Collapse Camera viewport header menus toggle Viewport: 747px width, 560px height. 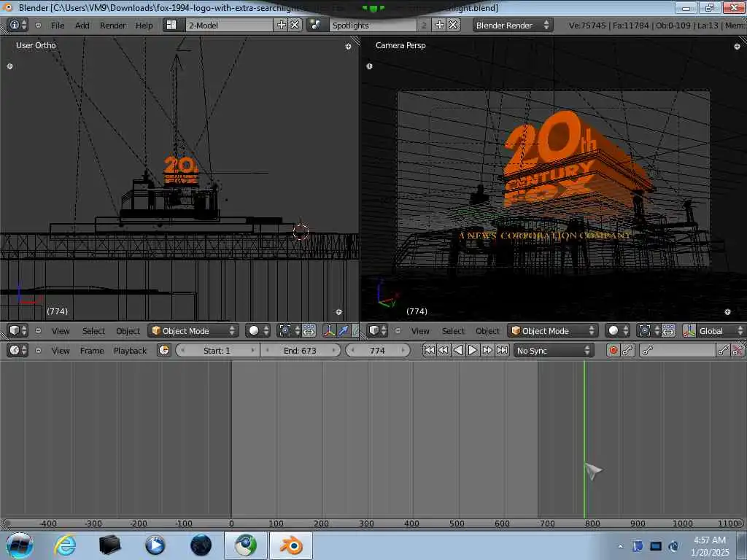[398, 330]
